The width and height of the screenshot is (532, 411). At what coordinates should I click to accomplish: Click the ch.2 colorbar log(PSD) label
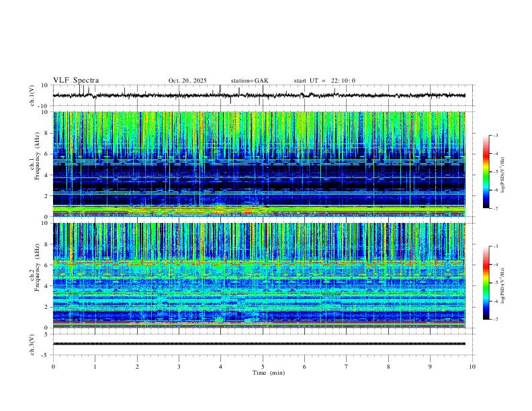[x=502, y=285]
